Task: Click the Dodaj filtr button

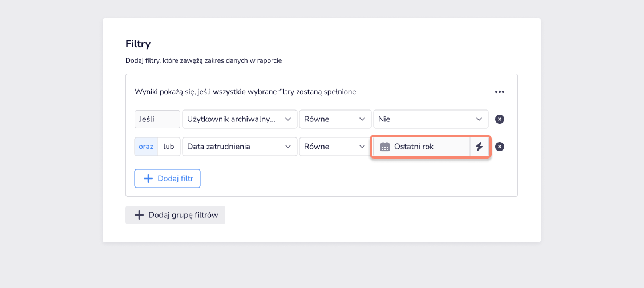Action: point(167,179)
